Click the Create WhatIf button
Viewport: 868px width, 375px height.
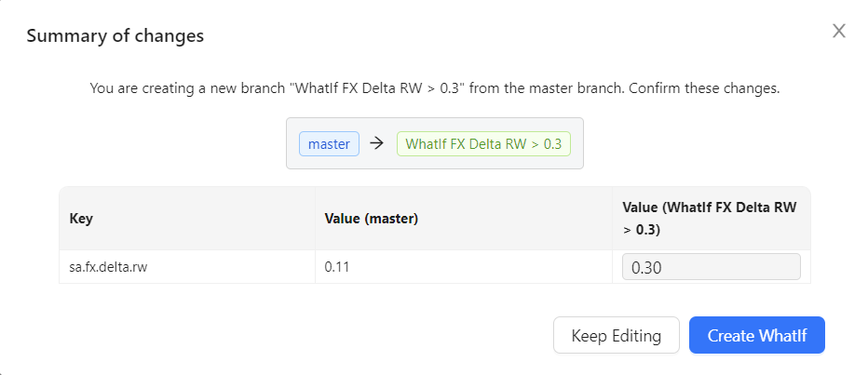point(757,335)
